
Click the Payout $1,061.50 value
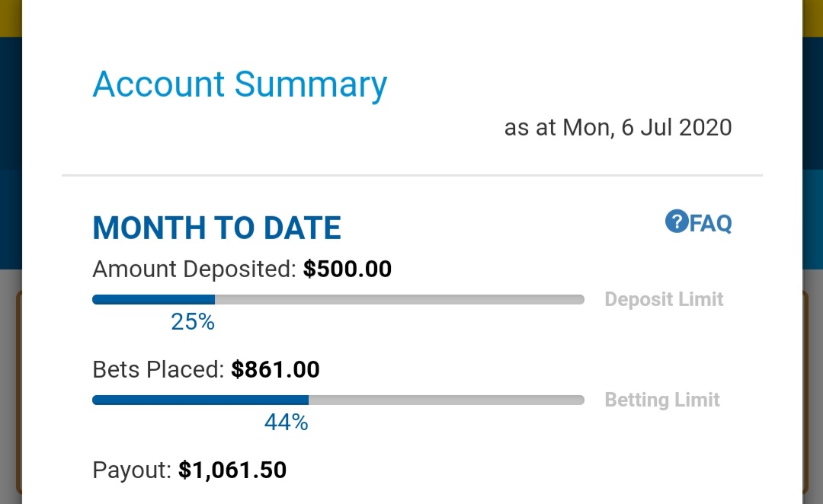point(232,471)
